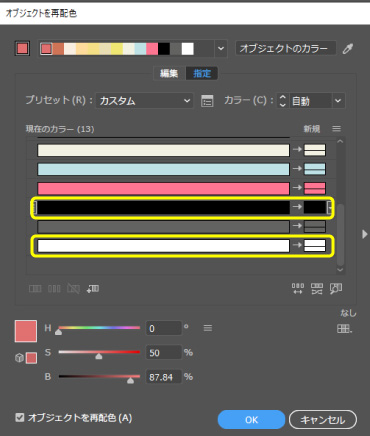Image resolution: width=370 pixels, height=436 pixels.
Task: Click the swatch library grid icon
Action: (344, 329)
